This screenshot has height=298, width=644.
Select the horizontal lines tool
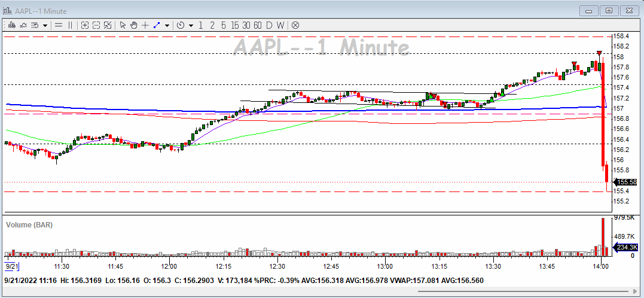(x=59, y=25)
